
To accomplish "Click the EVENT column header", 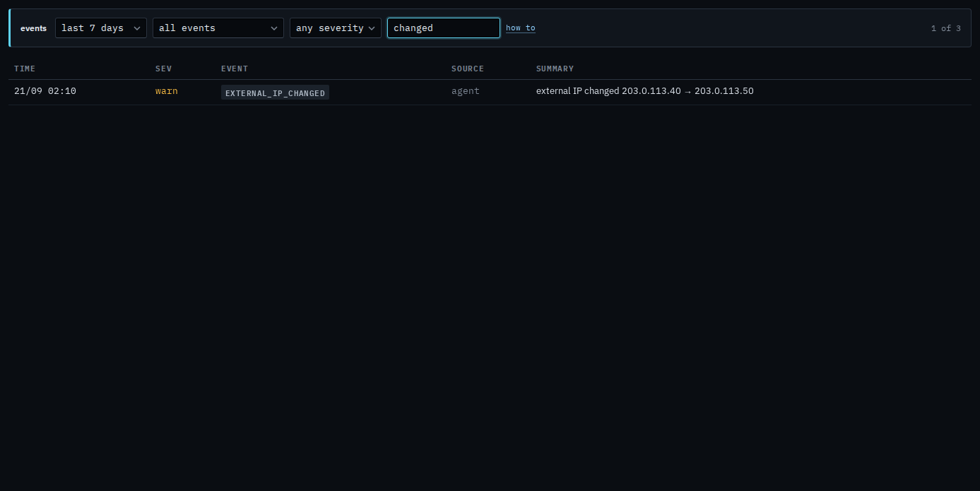I will tap(235, 69).
